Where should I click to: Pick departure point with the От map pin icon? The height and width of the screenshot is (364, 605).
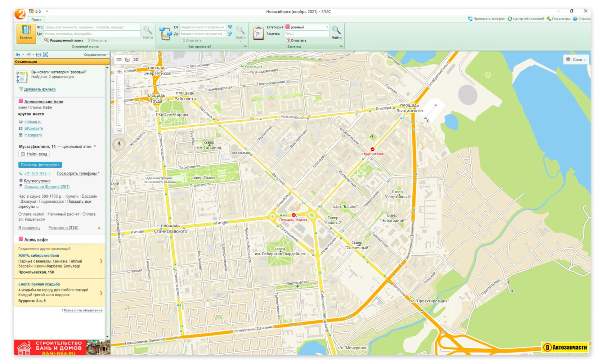(x=230, y=27)
